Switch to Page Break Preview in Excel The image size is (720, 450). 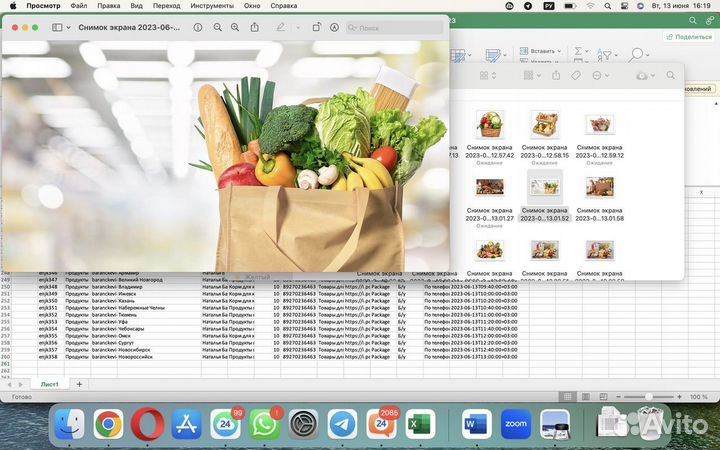pos(603,397)
